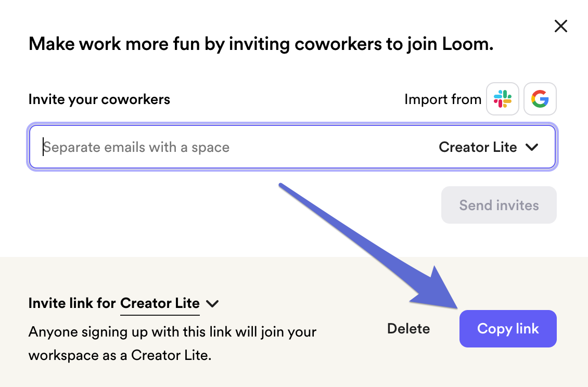The image size is (588, 387).
Task: Import contacts from Slack
Action: point(502,99)
